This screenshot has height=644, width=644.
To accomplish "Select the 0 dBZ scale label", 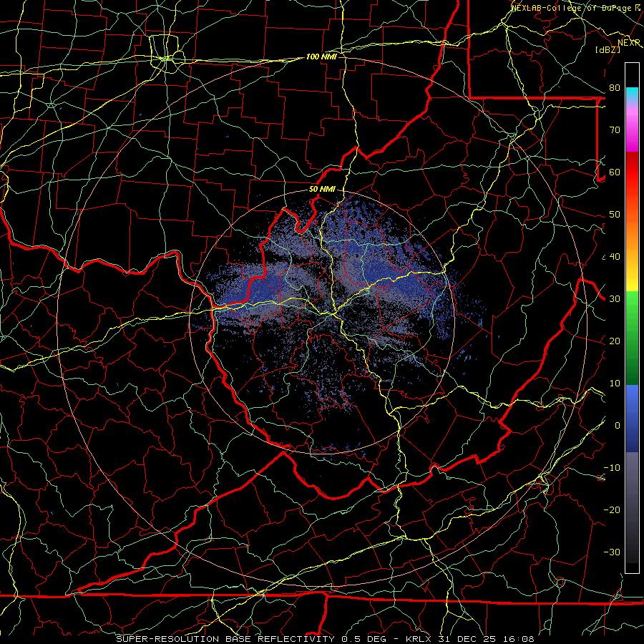I will (x=618, y=426).
